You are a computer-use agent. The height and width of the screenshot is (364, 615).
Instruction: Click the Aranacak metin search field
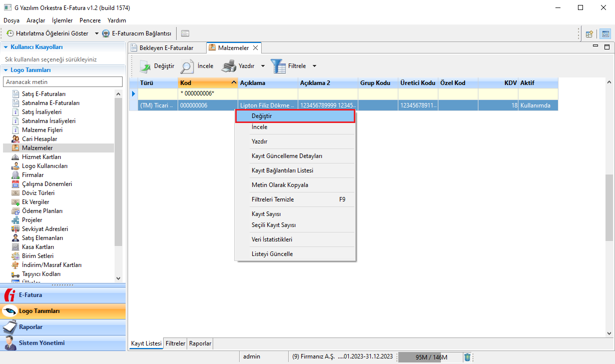[x=63, y=81]
